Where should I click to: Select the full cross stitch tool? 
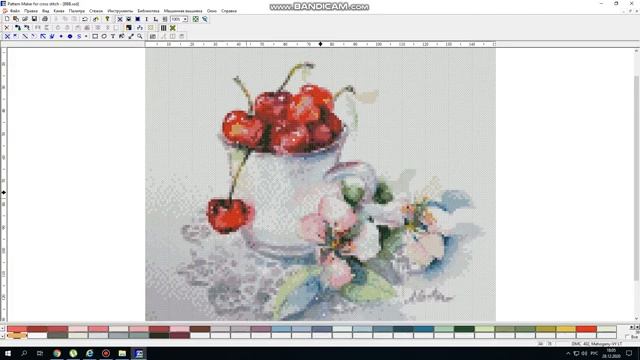click(7, 36)
